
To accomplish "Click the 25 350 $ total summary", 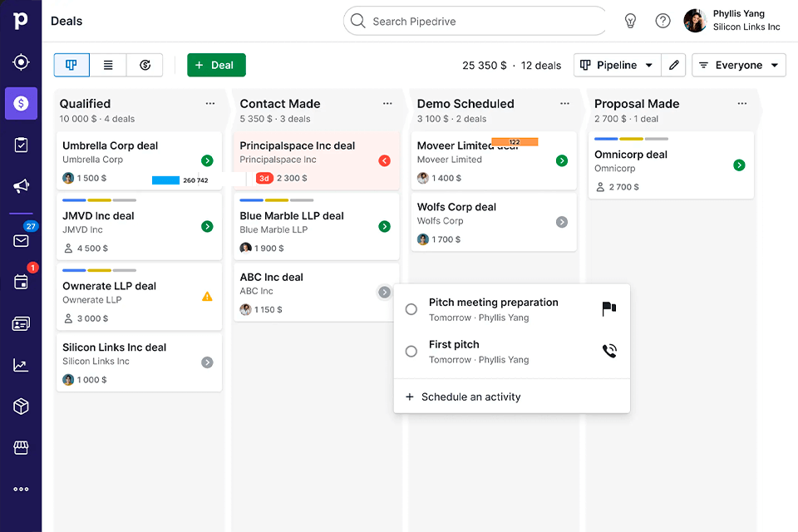I will [484, 66].
